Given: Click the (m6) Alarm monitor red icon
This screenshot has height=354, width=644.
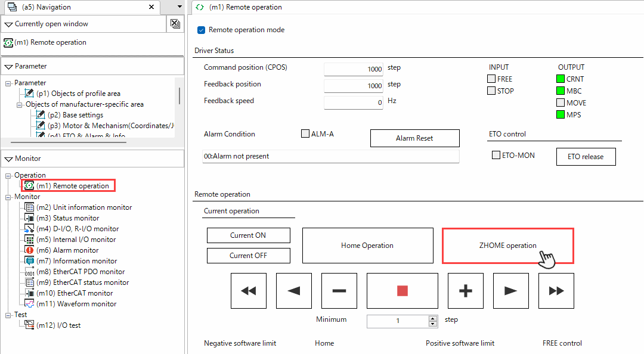Looking at the screenshot, I should click(x=30, y=250).
